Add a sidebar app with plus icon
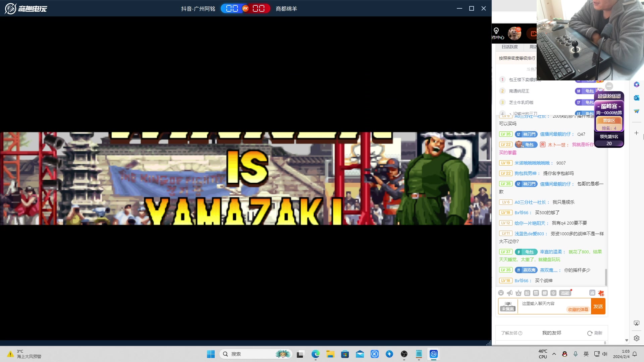This screenshot has height=362, width=644. pyautogui.click(x=637, y=133)
